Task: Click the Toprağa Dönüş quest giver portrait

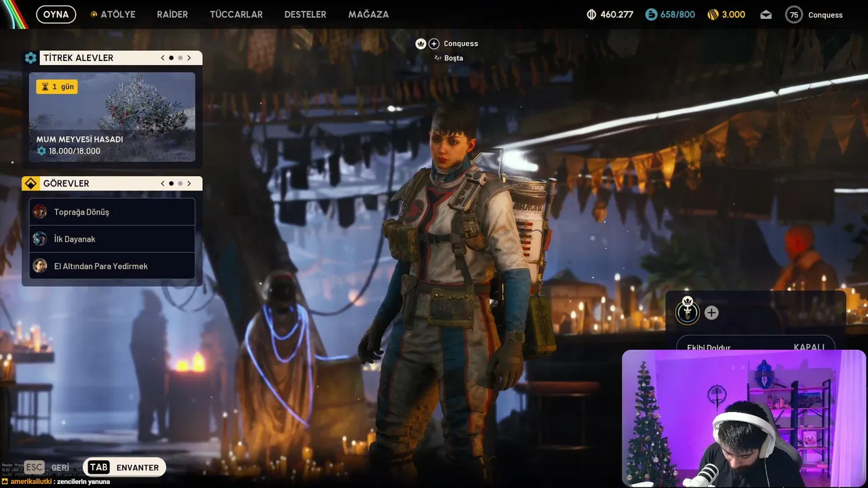Action: [40, 211]
